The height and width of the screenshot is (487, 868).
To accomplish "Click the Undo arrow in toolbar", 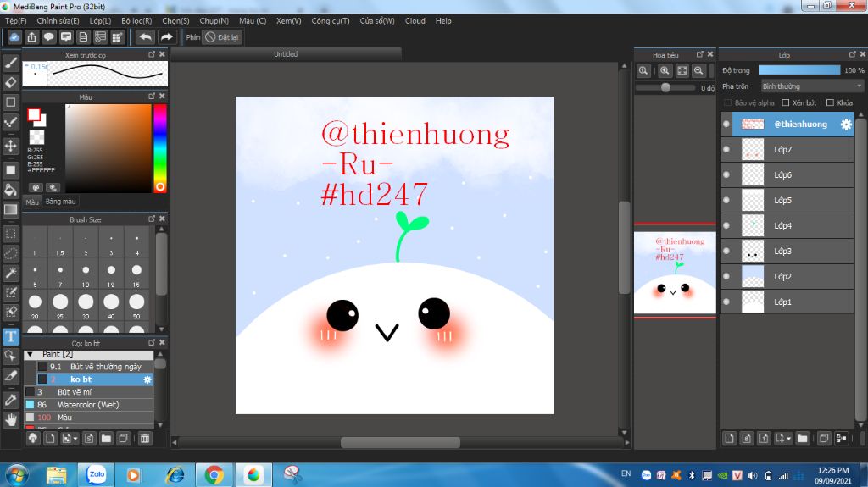I will [x=145, y=37].
